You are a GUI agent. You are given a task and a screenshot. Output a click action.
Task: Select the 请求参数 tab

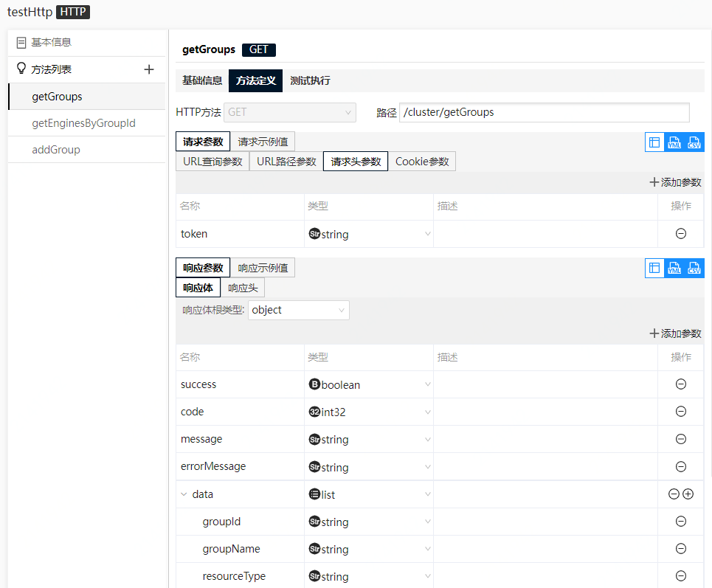[203, 142]
